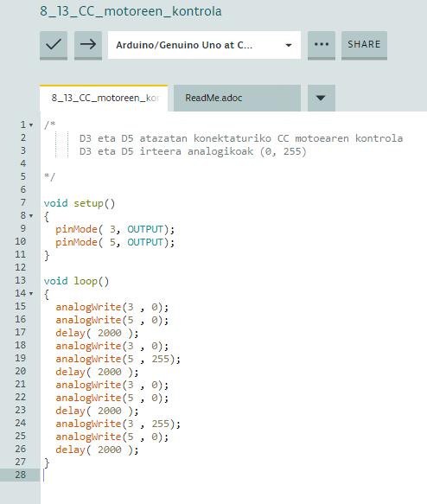The image size is (427, 504).
Task: Click line number 12 in the gutter
Action: [20, 267]
